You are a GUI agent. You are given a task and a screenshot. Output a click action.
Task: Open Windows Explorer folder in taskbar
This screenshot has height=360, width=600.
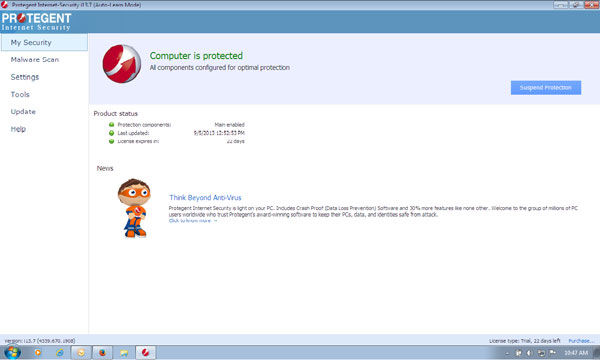(x=124, y=352)
